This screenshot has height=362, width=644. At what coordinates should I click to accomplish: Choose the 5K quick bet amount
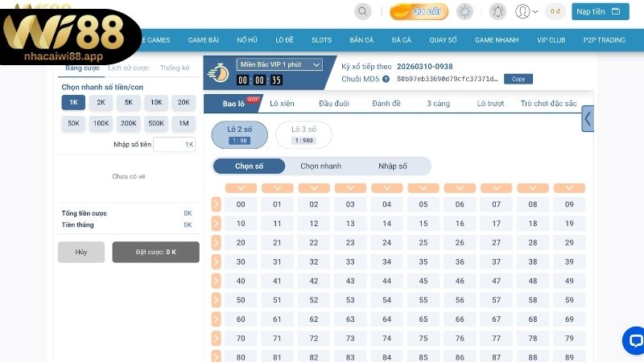(x=129, y=102)
